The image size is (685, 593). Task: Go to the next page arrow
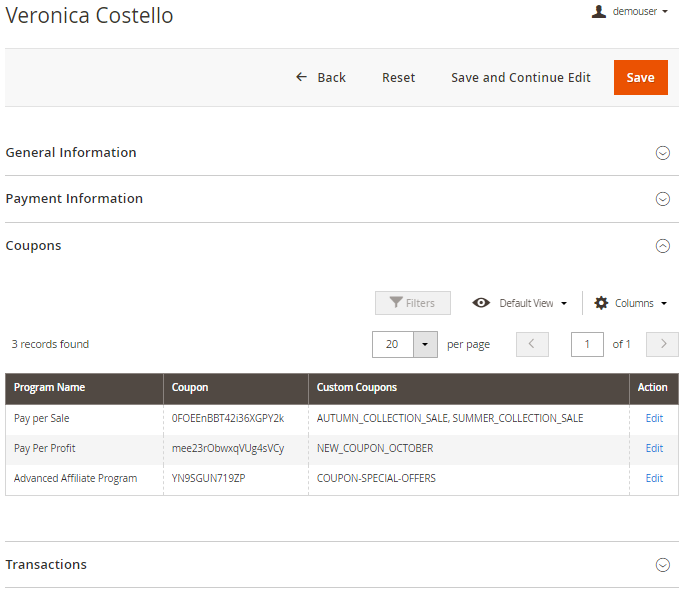tap(662, 344)
